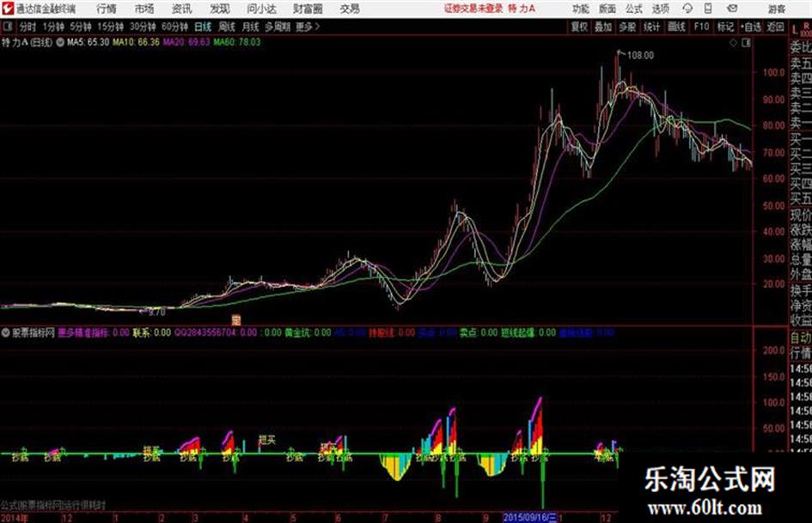Switch to the 5分钟 period tab
Viewport: 812px width, 523px height.
(x=81, y=27)
